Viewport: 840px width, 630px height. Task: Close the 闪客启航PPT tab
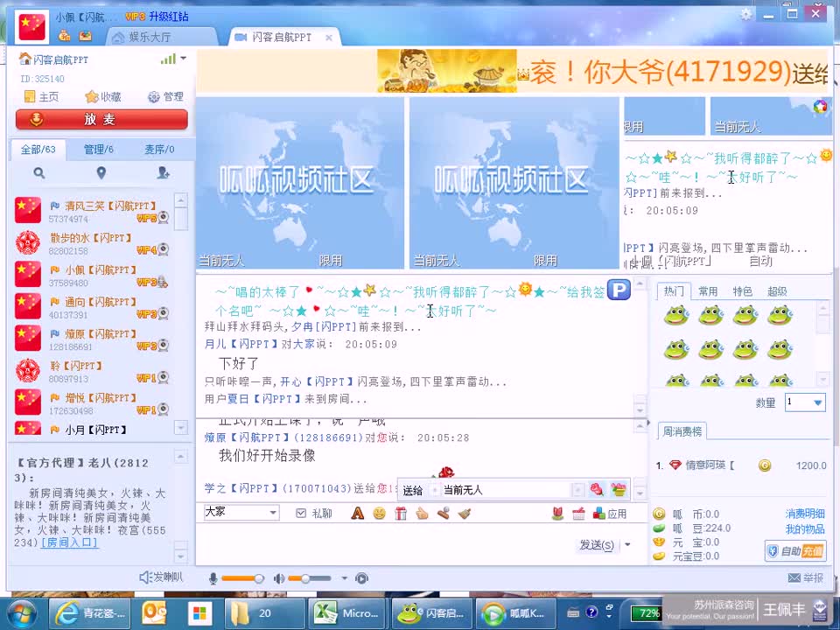pos(329,38)
